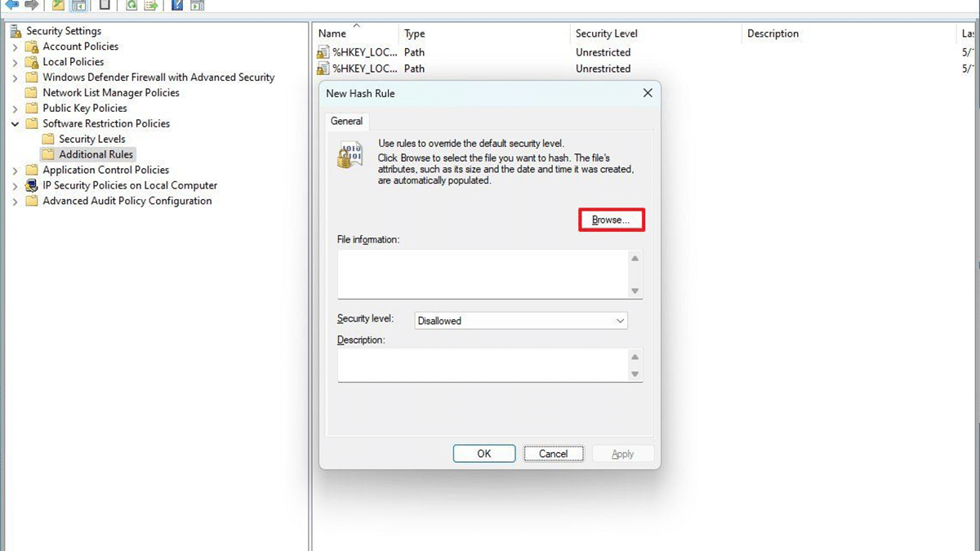
Task: Expand the Local Policies node
Action: [15, 63]
